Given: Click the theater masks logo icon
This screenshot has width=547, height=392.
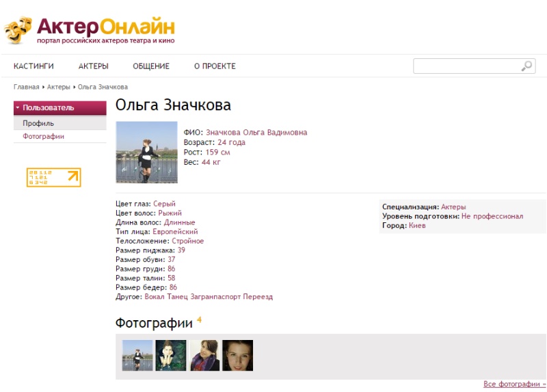Looking at the screenshot, I should coord(18,29).
